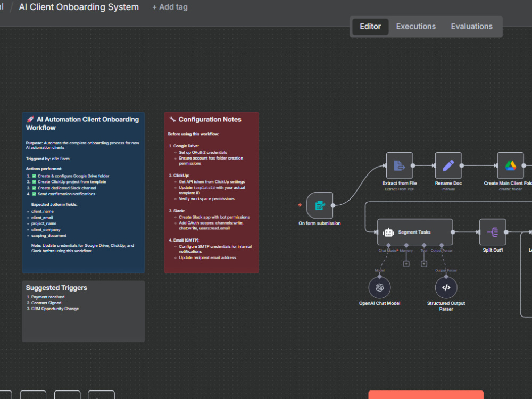Select the AI Automation Client Onboarding Workflow sticky note
Viewport: 532px width, 399px height.
click(x=83, y=193)
